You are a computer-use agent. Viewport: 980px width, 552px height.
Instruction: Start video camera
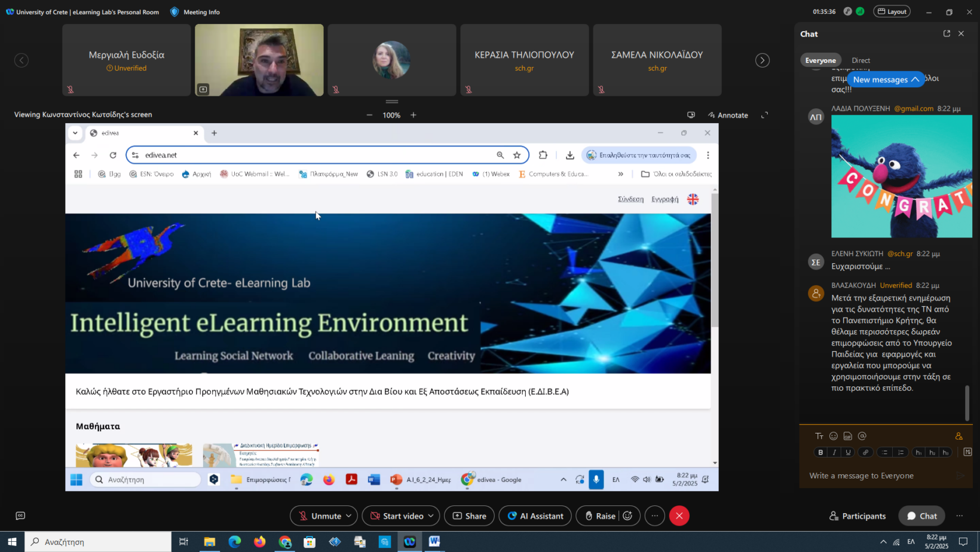click(x=396, y=516)
